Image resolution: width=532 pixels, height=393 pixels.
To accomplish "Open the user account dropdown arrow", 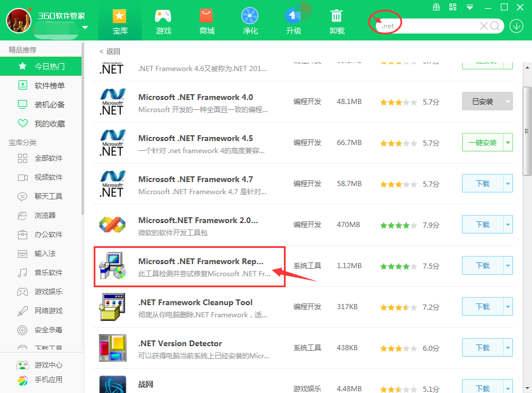I will [x=85, y=28].
